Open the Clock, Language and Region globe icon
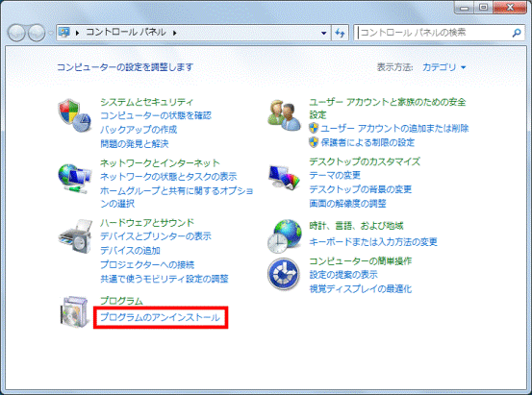This screenshot has width=532, height=395. [285, 236]
